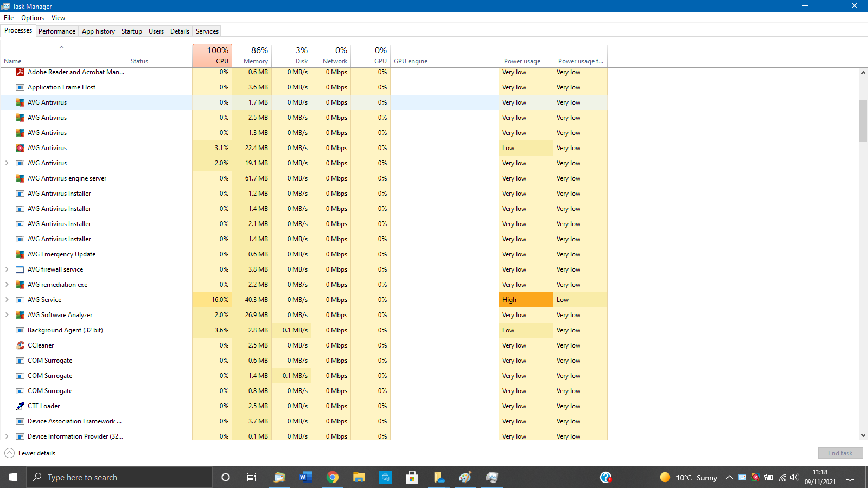Sort processes by Disk column header
This screenshot has height=488, width=868.
tap(291, 56)
